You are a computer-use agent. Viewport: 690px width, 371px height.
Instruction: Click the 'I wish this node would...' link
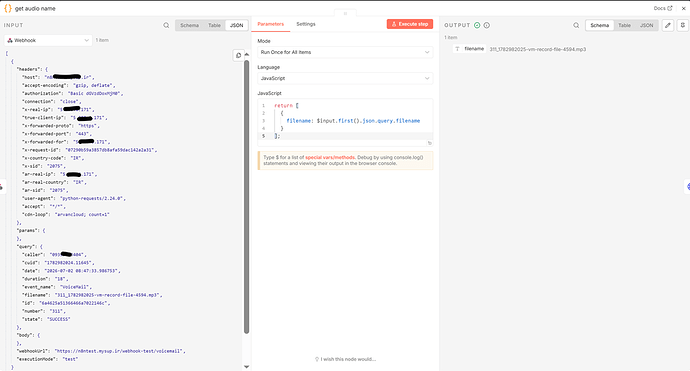[345, 359]
